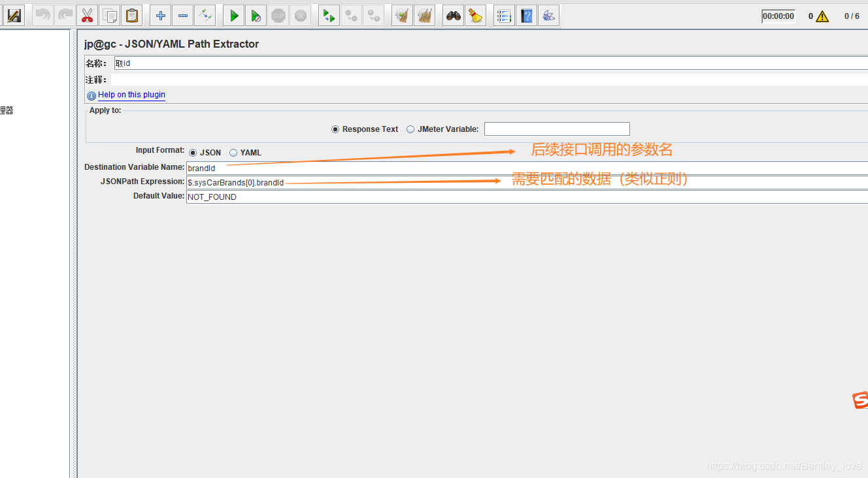Viewport: 868px width, 478px height.
Task: Click the Default Value field NOT_FOUND
Action: [527, 197]
